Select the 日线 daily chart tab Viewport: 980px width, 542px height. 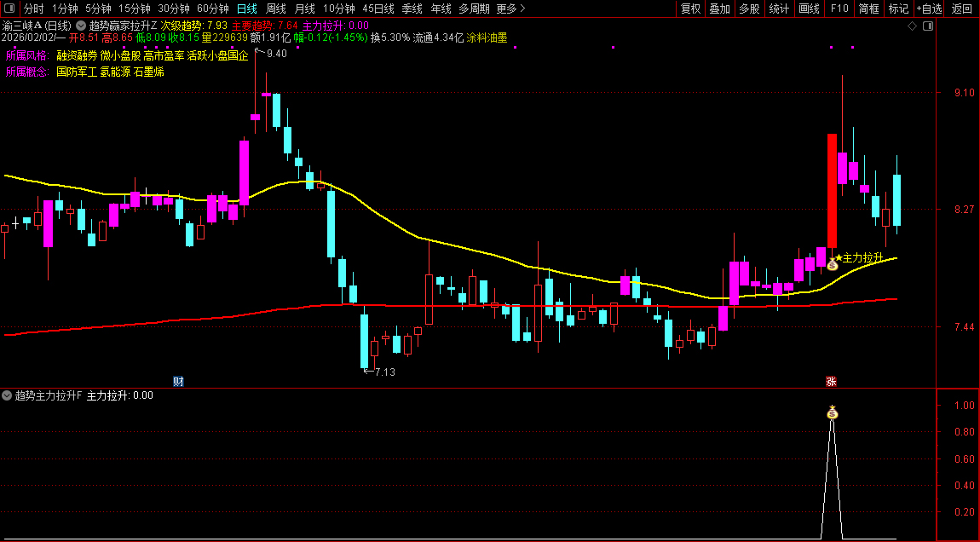pos(247,9)
